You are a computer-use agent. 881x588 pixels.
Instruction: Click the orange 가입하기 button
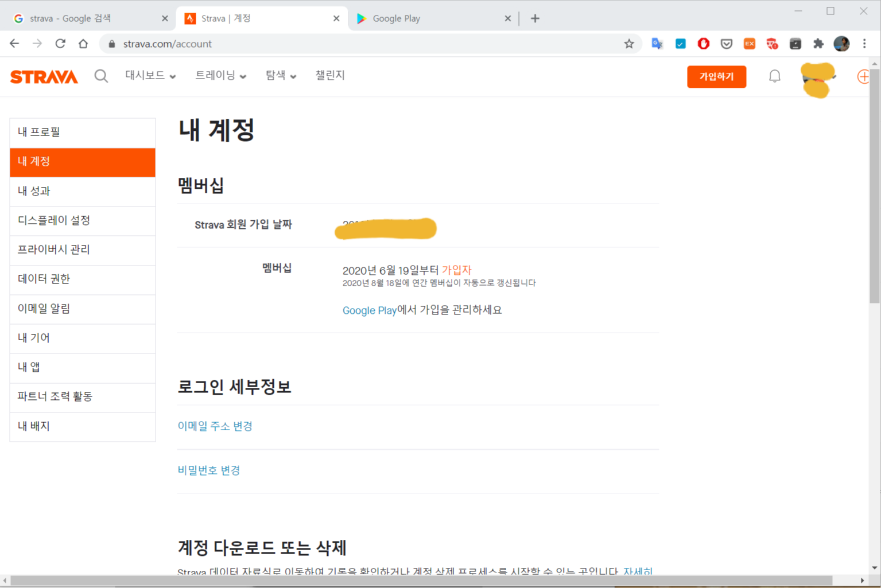coord(716,76)
